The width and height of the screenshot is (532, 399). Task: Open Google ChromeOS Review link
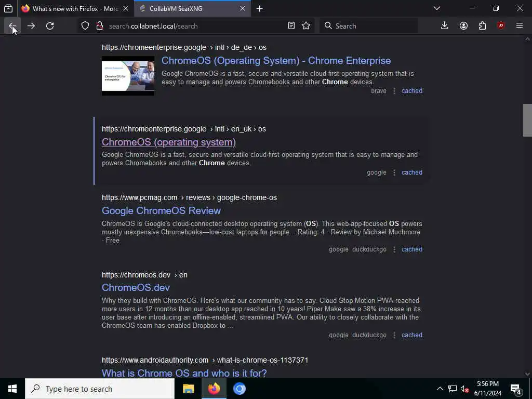[161, 211]
